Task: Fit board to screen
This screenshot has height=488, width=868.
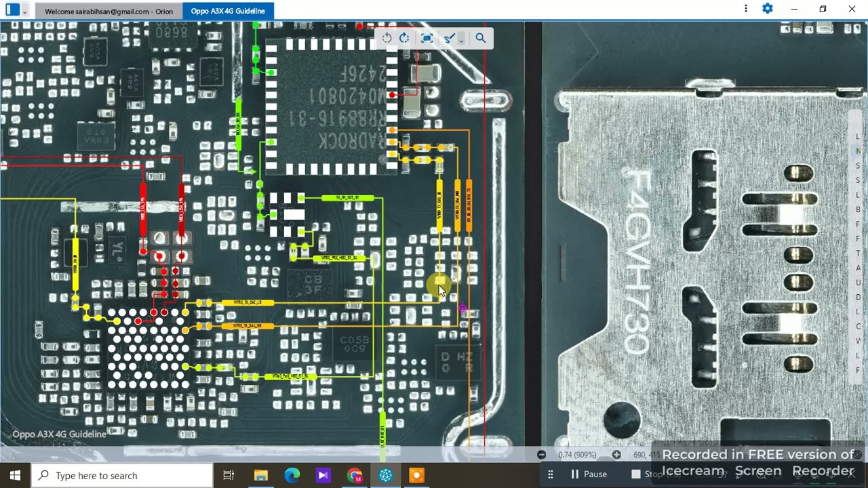Action: click(x=427, y=38)
